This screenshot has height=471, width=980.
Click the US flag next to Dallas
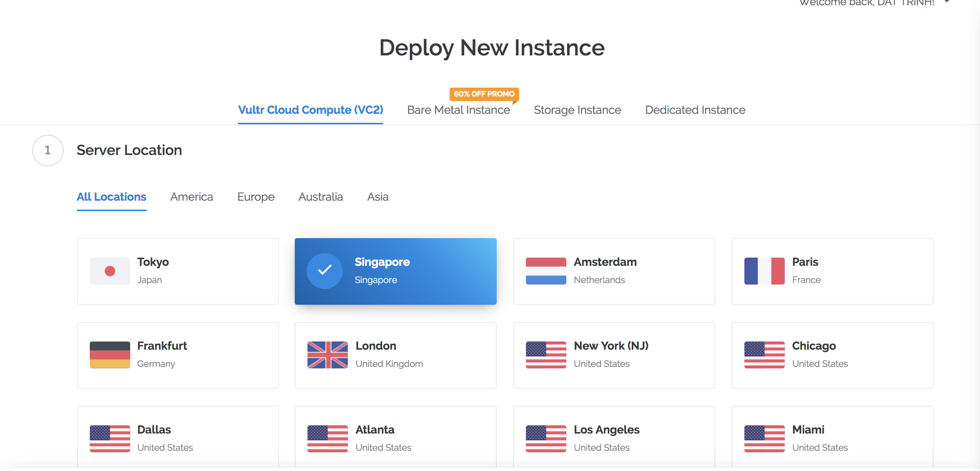click(110, 438)
